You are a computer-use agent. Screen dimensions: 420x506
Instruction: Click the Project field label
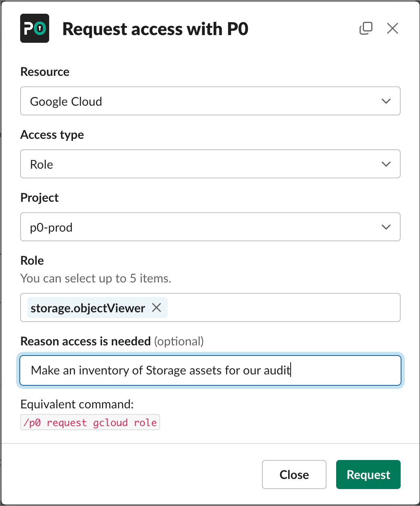click(40, 198)
